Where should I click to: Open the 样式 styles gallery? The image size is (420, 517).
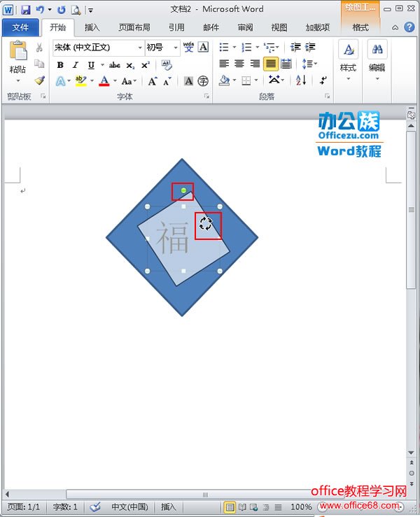click(x=349, y=62)
